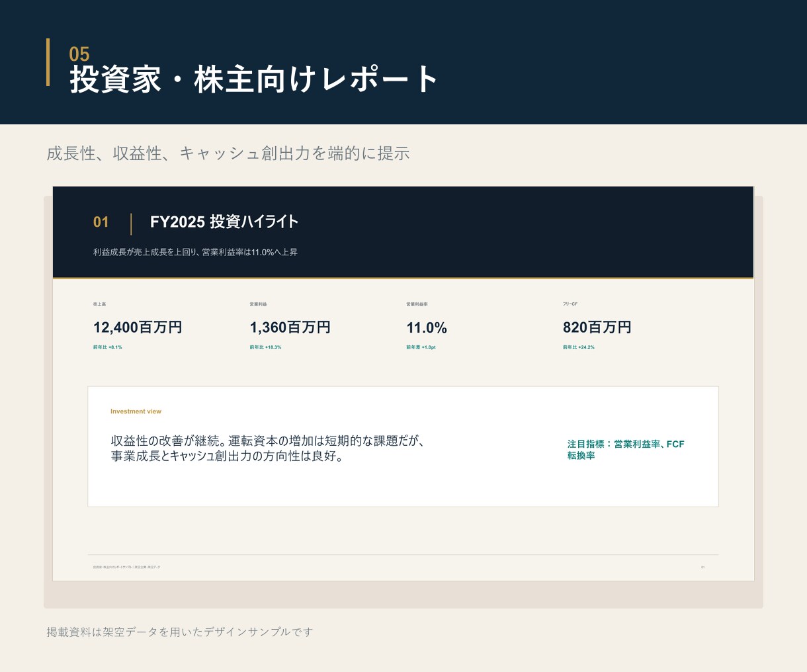Click the change "前年比 +18.3%"

[265, 347]
